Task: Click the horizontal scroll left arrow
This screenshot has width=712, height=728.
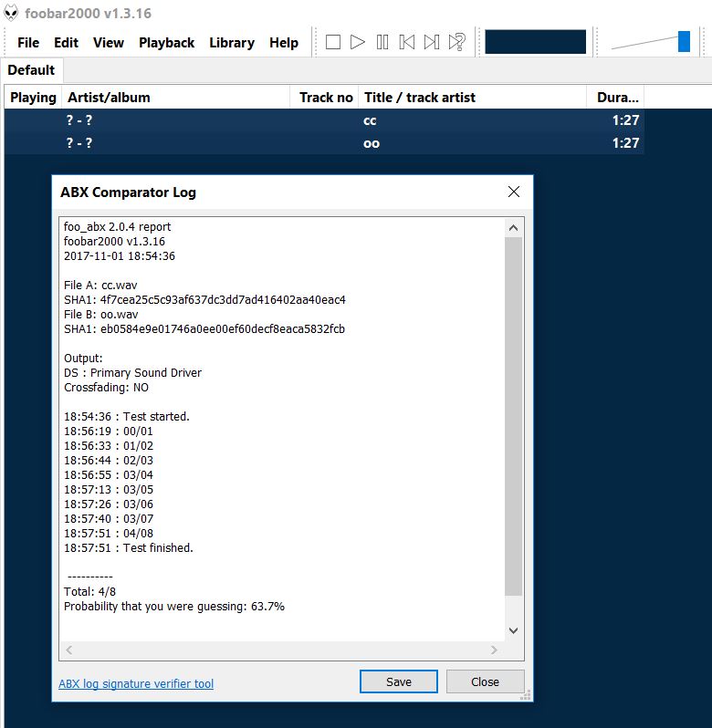Action: point(69,650)
